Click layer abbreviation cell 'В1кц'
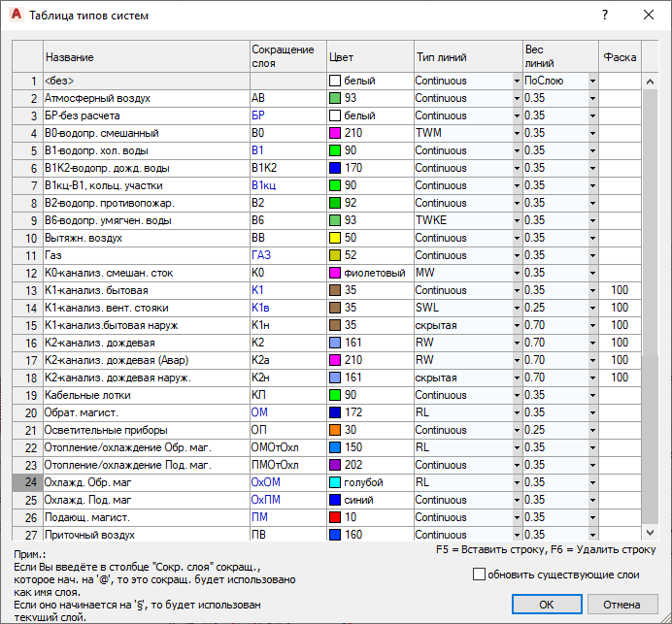Screen dimensions: 672x624 288,185
